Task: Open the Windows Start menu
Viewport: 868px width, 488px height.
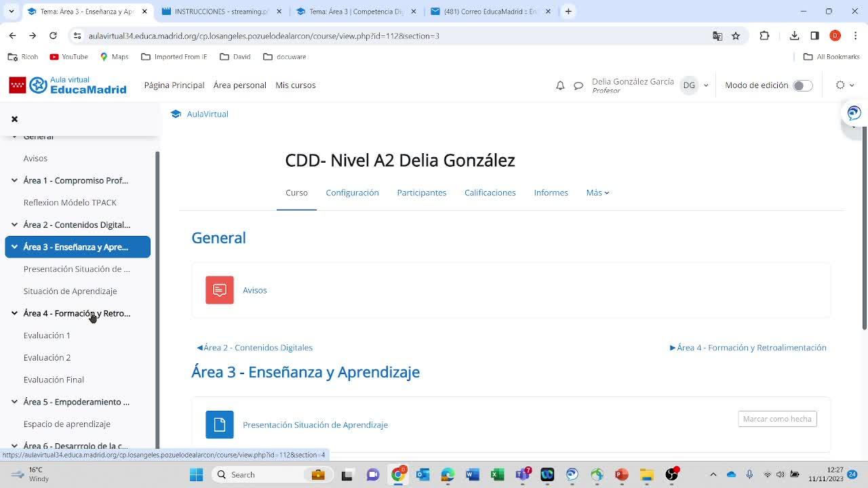Action: [x=196, y=474]
